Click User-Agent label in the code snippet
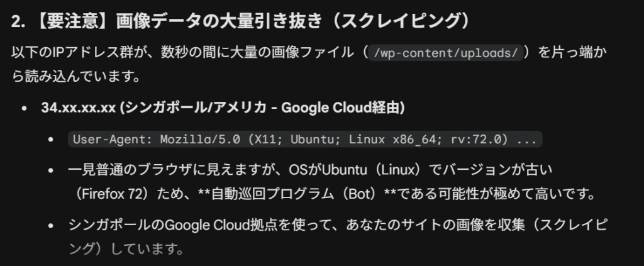 click(x=108, y=139)
